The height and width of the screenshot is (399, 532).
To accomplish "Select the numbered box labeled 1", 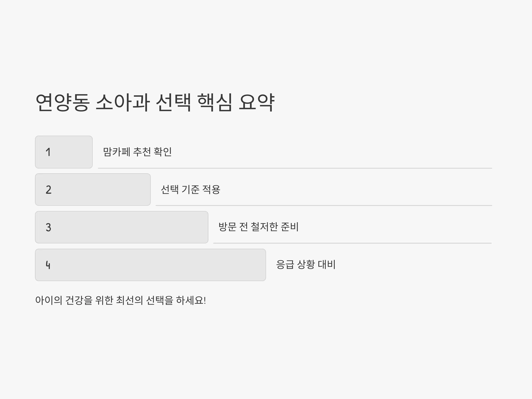I will (64, 152).
